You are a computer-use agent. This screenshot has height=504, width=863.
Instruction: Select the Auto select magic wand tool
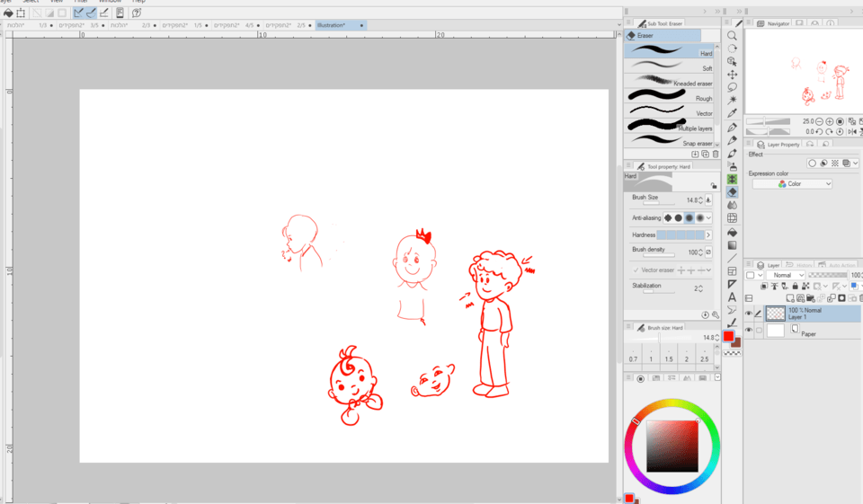pyautogui.click(x=732, y=100)
